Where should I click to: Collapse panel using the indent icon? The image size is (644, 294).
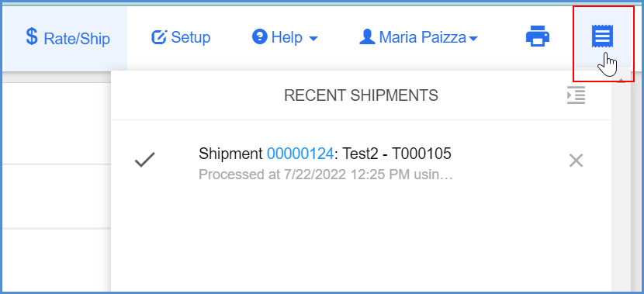point(576,95)
